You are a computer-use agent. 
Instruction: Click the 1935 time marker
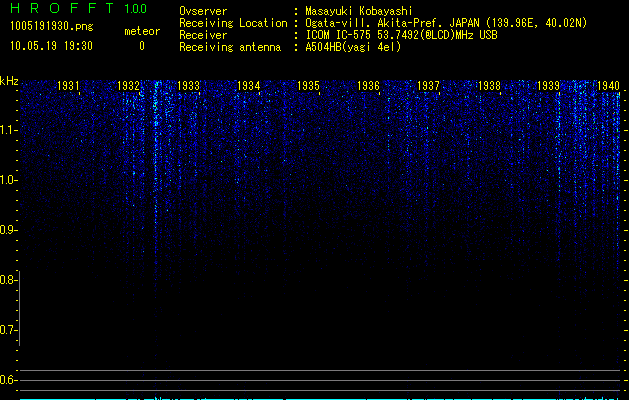tap(308, 85)
